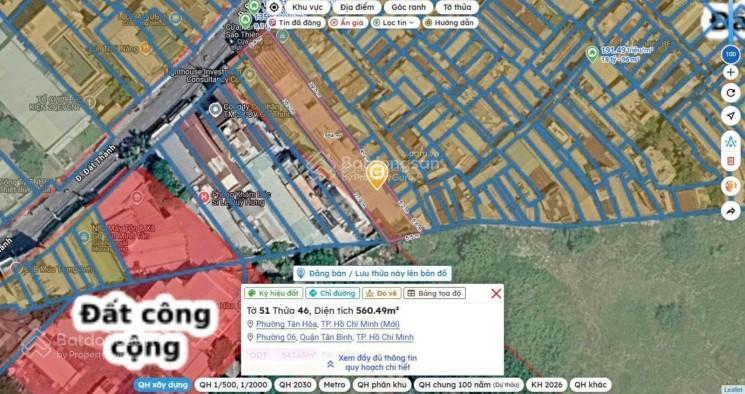
Task: Zoom in with the plus button
Action: coord(731,73)
